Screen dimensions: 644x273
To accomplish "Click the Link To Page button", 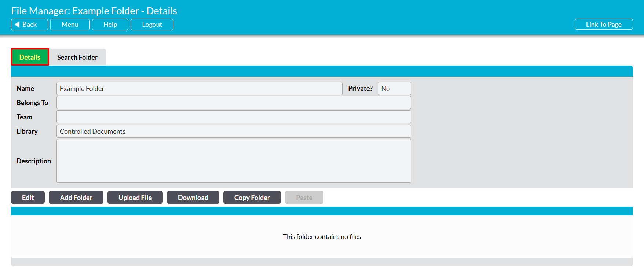I will (x=603, y=25).
